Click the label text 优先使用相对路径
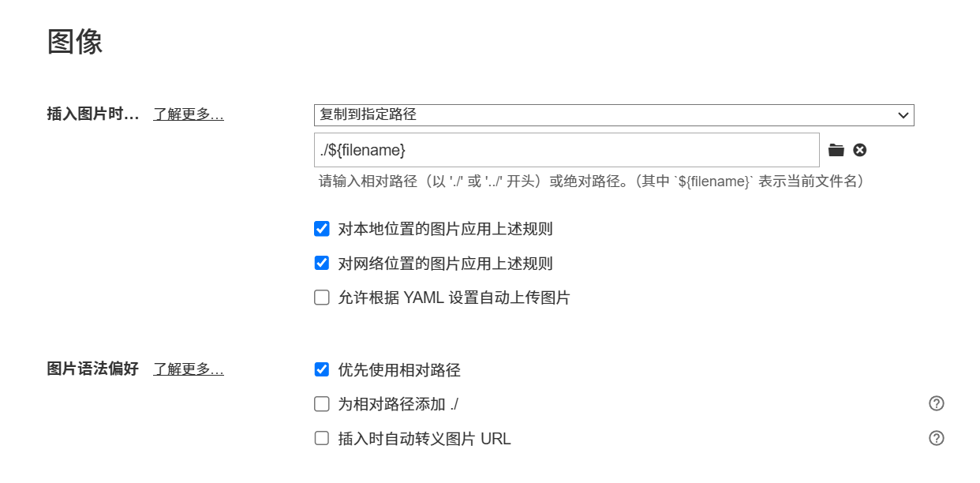Screen dimensions: 980x483 pyautogui.click(x=399, y=369)
